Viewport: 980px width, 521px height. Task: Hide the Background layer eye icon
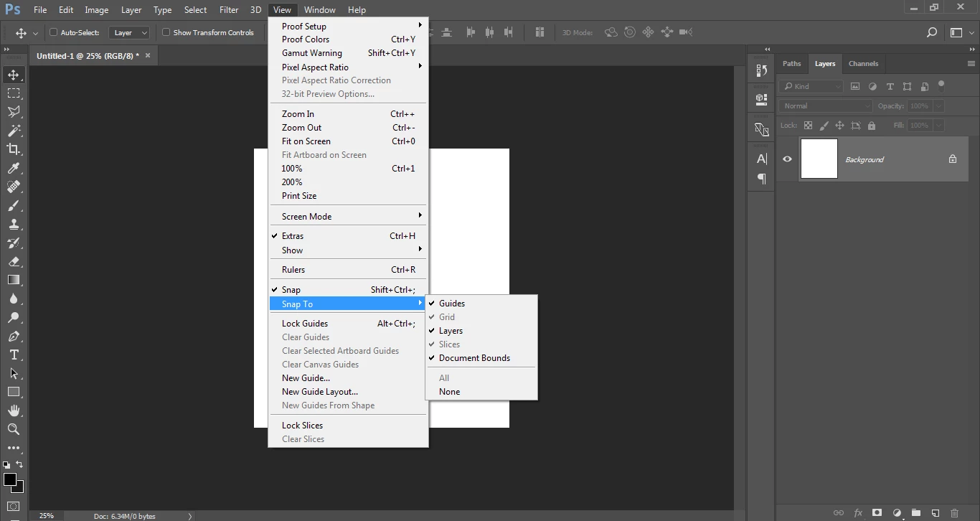coord(787,159)
